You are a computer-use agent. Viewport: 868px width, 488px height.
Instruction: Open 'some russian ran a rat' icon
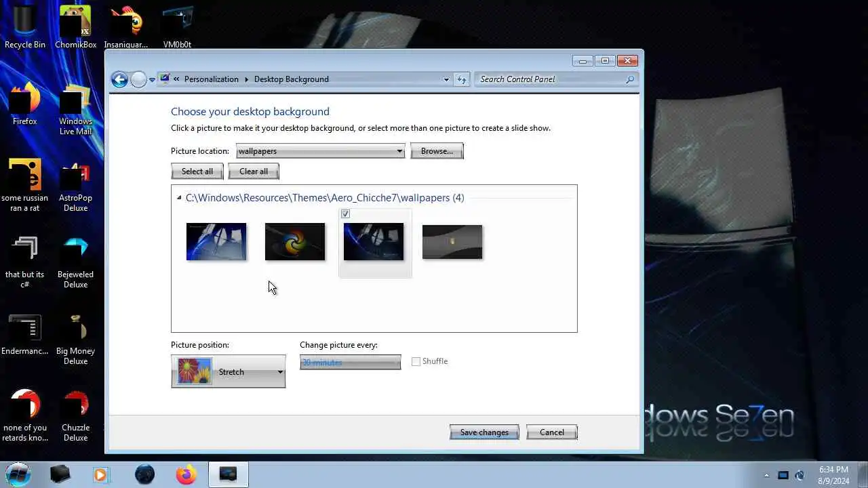(x=25, y=186)
